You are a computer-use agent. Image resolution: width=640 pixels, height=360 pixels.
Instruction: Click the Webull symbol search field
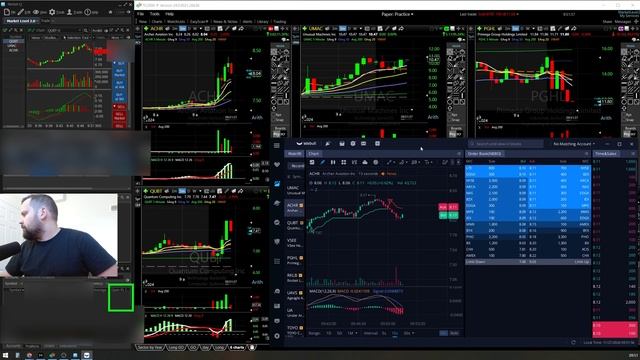click(505, 144)
